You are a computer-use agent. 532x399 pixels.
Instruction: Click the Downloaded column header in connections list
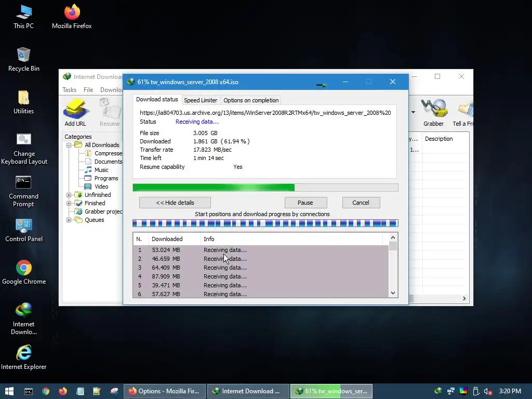[175, 239]
